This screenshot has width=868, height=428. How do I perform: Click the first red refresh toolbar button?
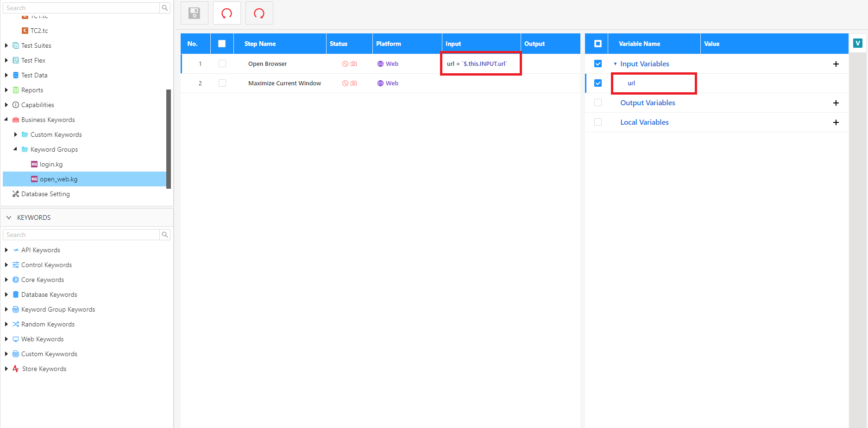tap(227, 13)
